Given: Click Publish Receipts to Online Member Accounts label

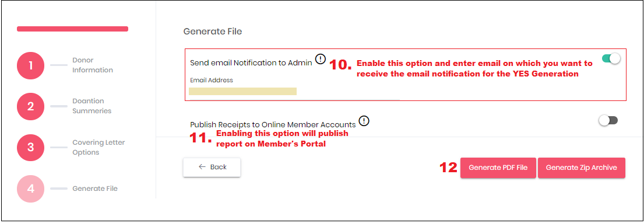Looking at the screenshot, I should click(273, 124).
